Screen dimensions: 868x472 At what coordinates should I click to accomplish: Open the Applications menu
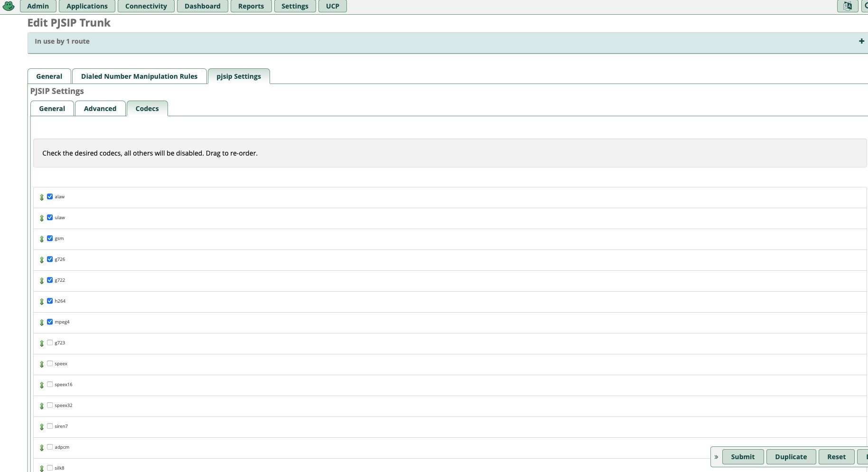tap(87, 6)
